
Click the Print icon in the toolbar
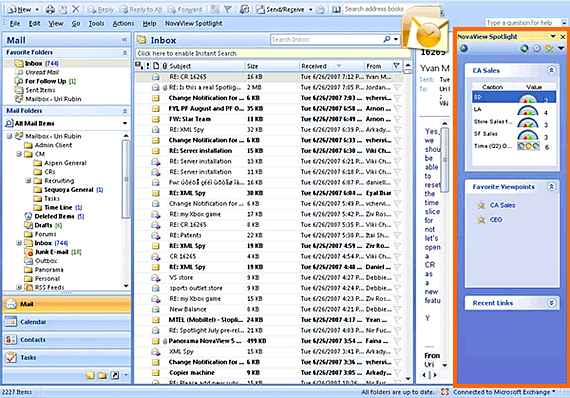pyautogui.click(x=50, y=9)
